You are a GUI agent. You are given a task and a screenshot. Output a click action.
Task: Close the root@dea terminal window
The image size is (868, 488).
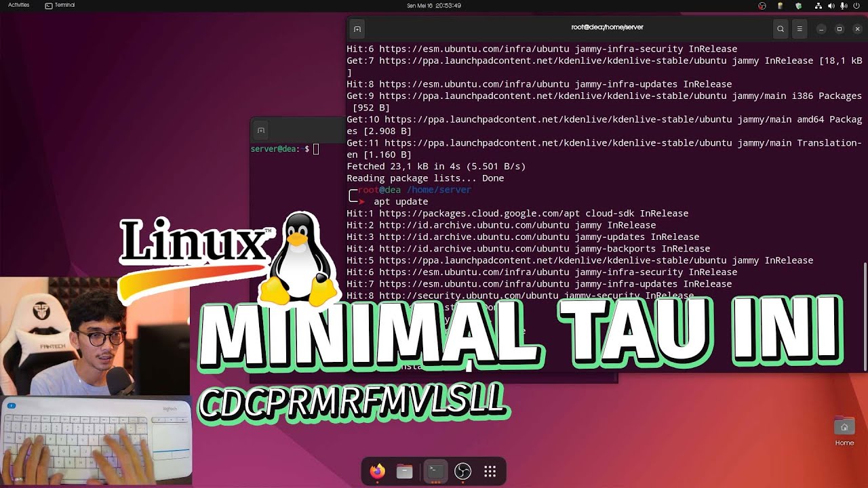click(x=858, y=29)
